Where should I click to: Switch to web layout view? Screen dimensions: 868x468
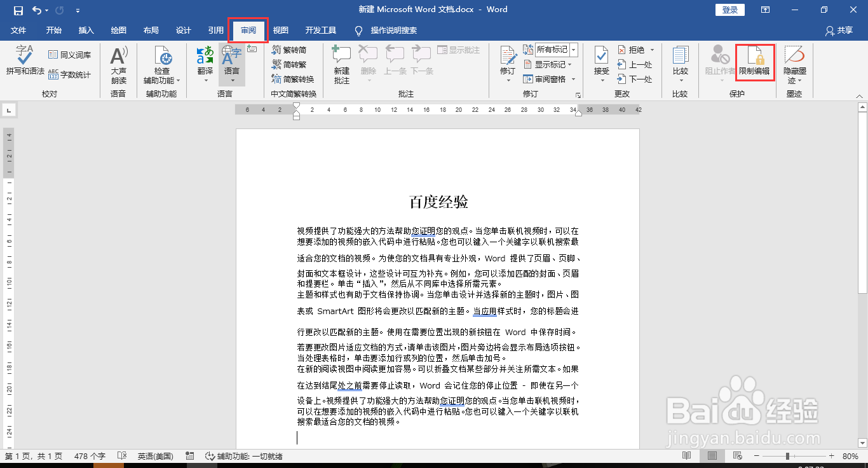pyautogui.click(x=737, y=456)
